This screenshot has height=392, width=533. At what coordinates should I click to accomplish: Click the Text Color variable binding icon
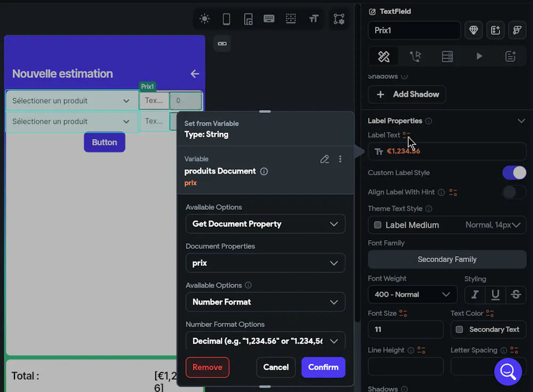coord(490,313)
